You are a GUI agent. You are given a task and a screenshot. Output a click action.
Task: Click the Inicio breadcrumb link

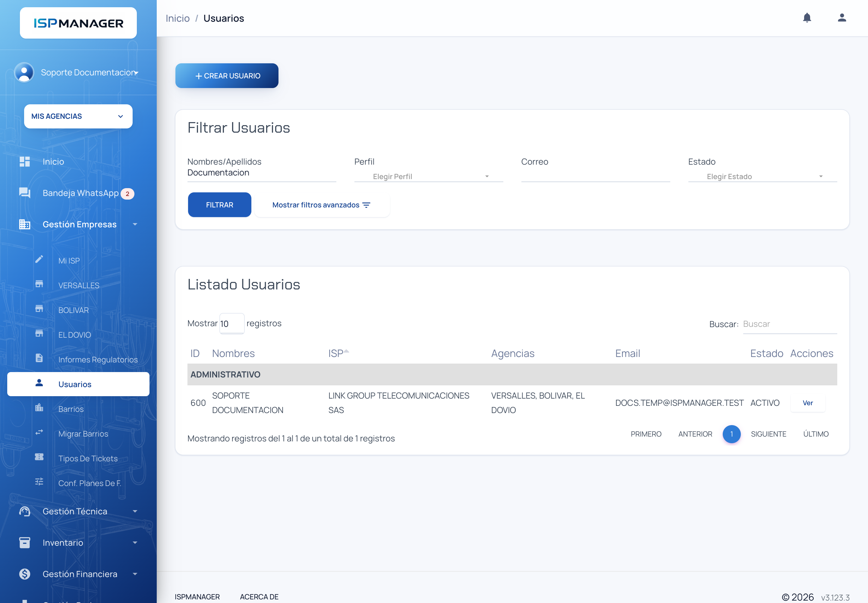click(x=178, y=18)
